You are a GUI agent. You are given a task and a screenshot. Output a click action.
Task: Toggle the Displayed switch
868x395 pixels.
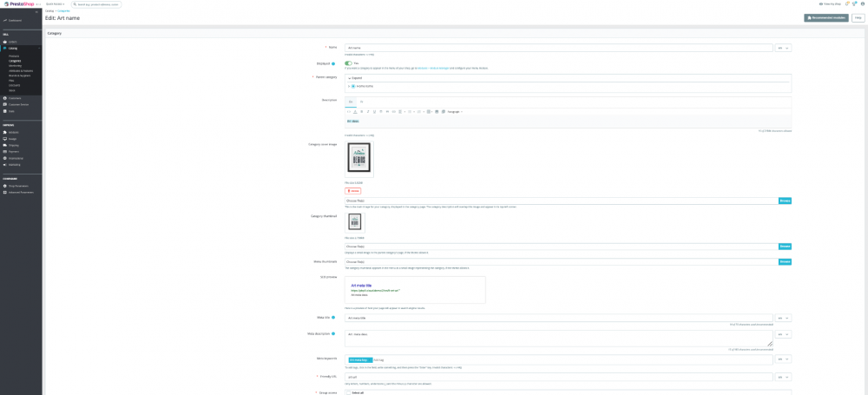[x=348, y=63]
